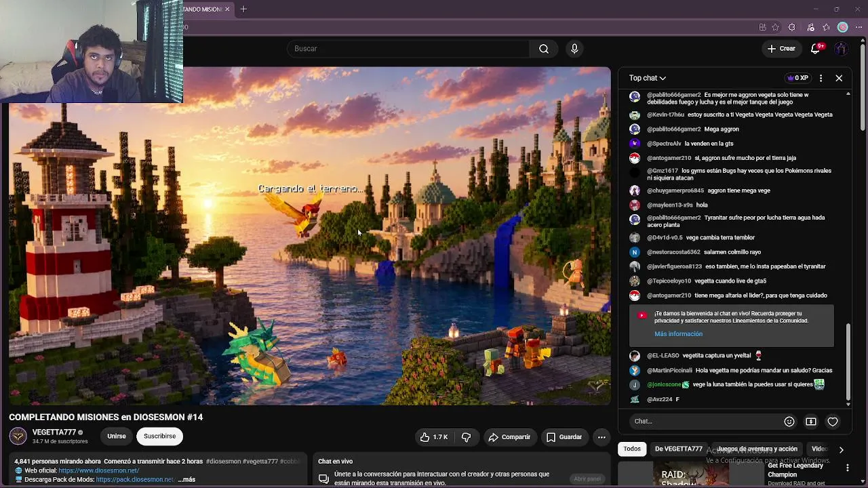Screen dimensions: 868x488
Task: Open browser media control icon
Action: click(x=810, y=27)
